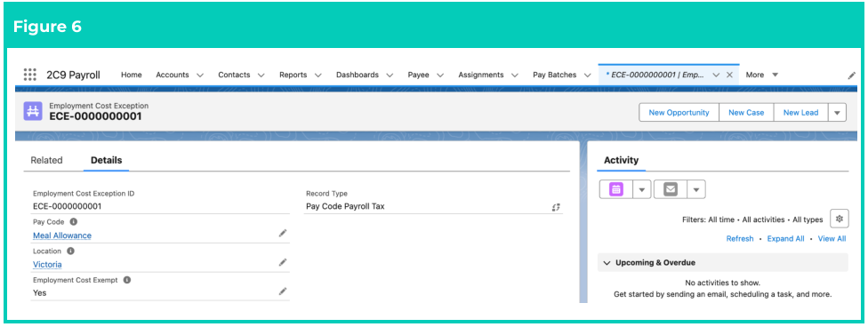Open Contacts tab dropdown chevron
Viewport: 868px width, 327px height.
click(x=261, y=76)
